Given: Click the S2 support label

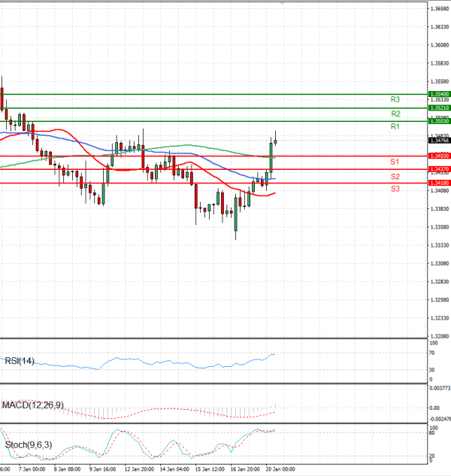Looking at the screenshot, I should point(394,176).
